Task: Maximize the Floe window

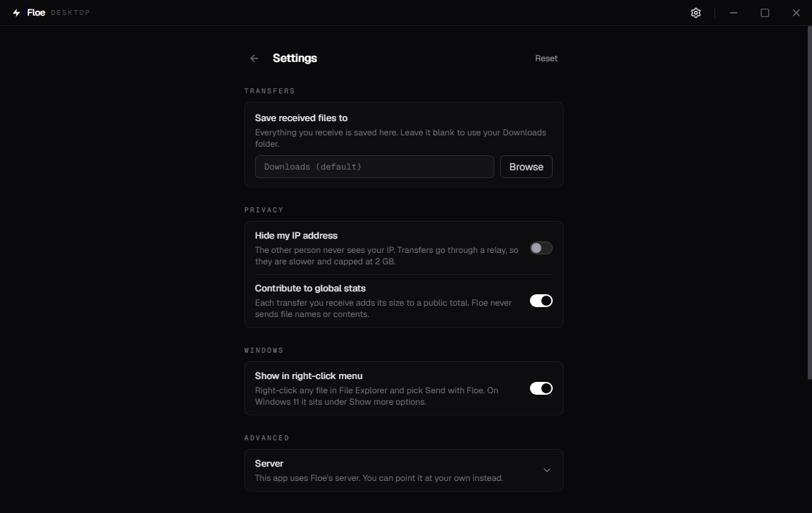Action: point(764,12)
